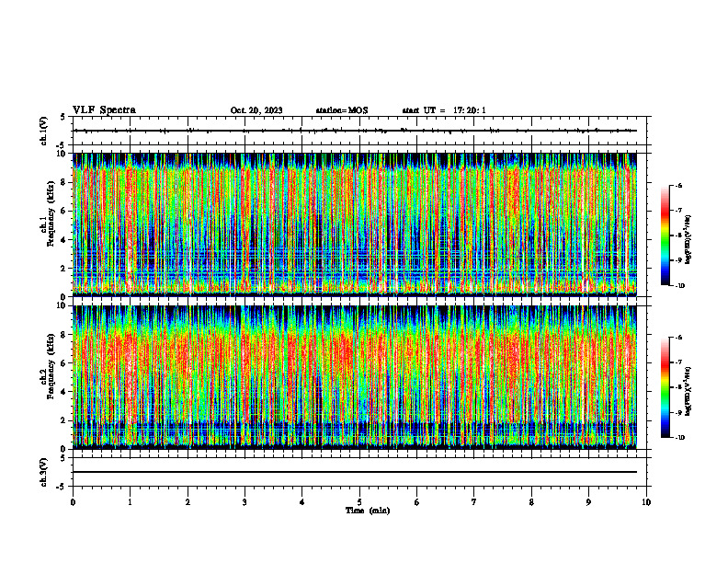This screenshot has height=563, width=728.
Task: Click the "Time (min)" x-axis label
Action: (368, 511)
